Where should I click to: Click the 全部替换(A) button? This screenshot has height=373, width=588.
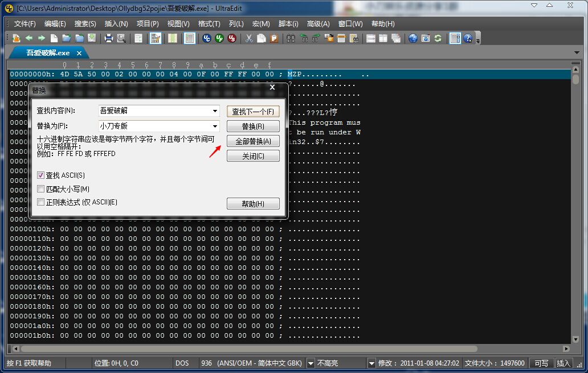(x=253, y=141)
